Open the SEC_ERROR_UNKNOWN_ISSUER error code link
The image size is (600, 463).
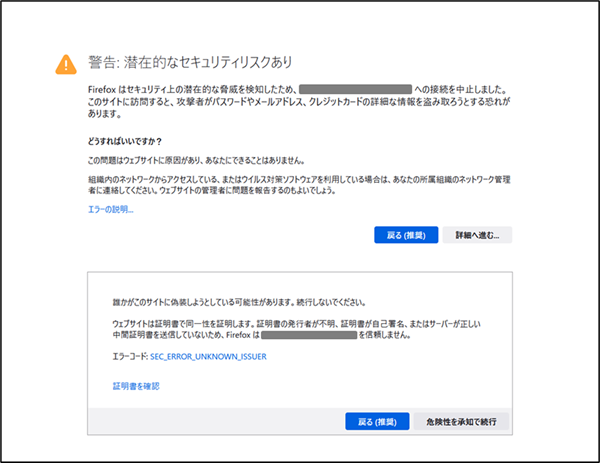207,356
